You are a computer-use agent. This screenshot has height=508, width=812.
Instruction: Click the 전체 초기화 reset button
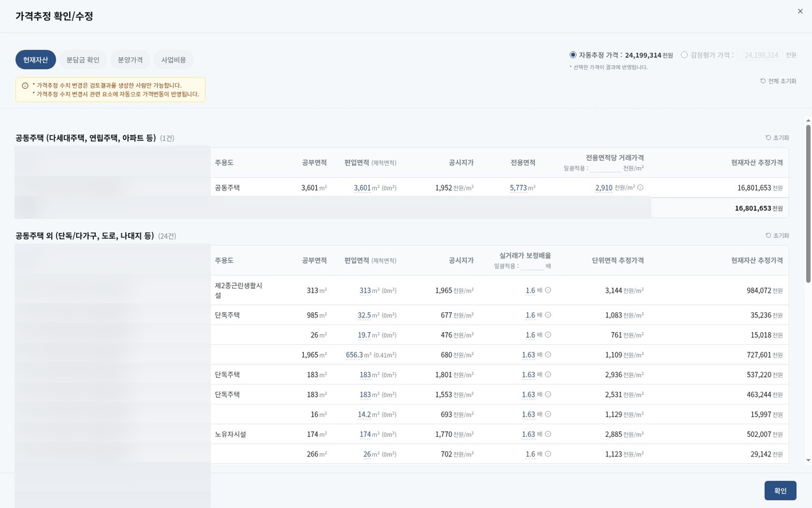(778, 81)
